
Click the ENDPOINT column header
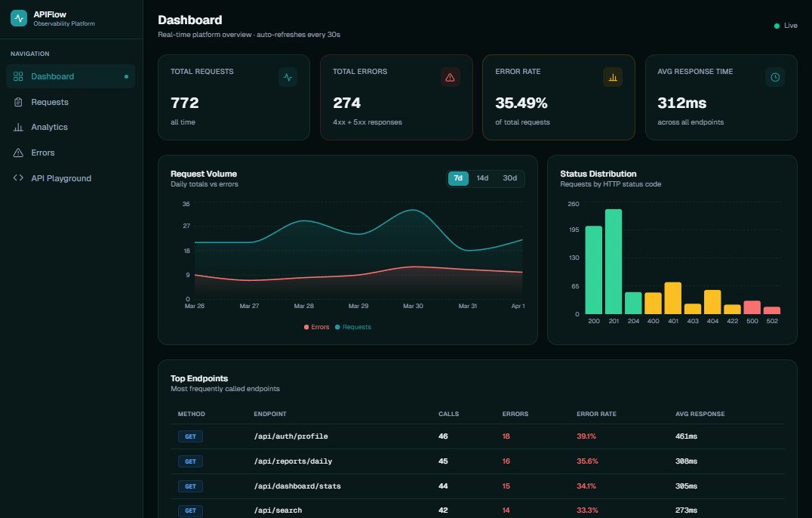click(270, 414)
